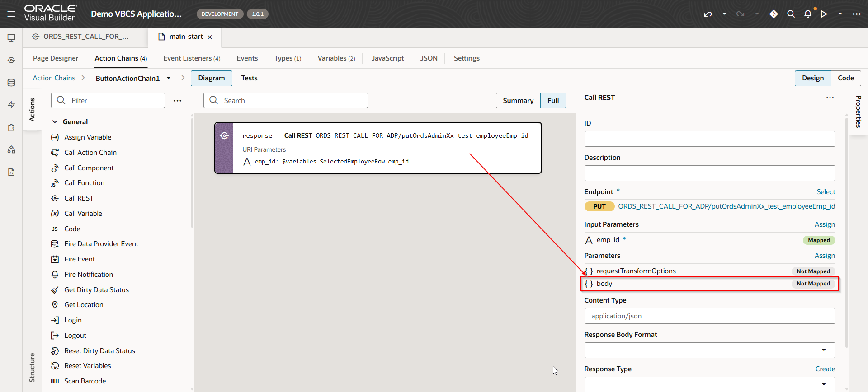This screenshot has height=392, width=868.
Task: Open the Event Listeners tab
Action: coord(192,58)
